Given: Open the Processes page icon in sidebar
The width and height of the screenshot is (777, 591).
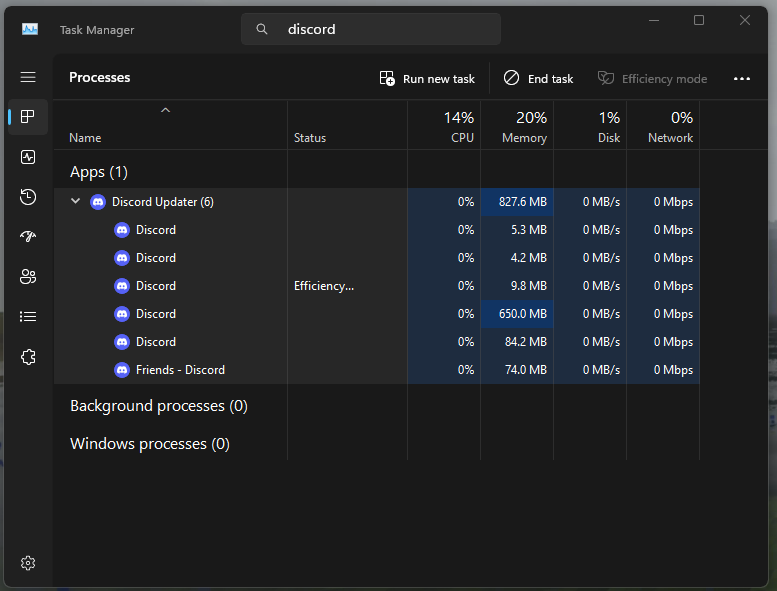Looking at the screenshot, I should point(28,117).
